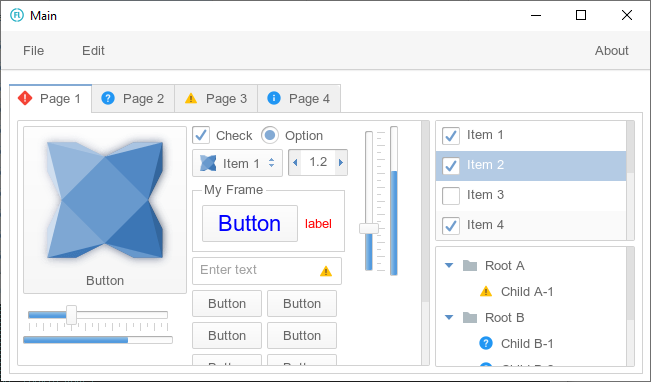The height and width of the screenshot is (382, 651).
Task: Uncheck the Item 1 checkbox in list
Action: click(451, 135)
